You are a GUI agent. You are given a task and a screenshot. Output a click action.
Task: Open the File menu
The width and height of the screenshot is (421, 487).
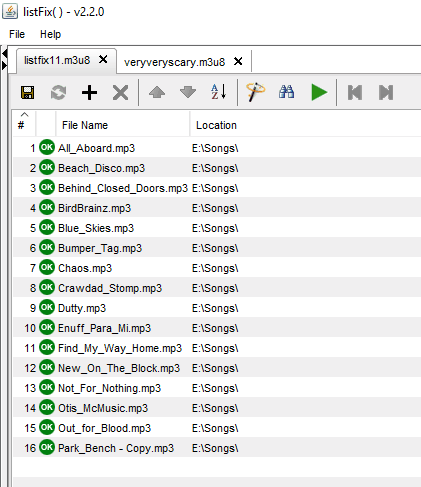[17, 34]
